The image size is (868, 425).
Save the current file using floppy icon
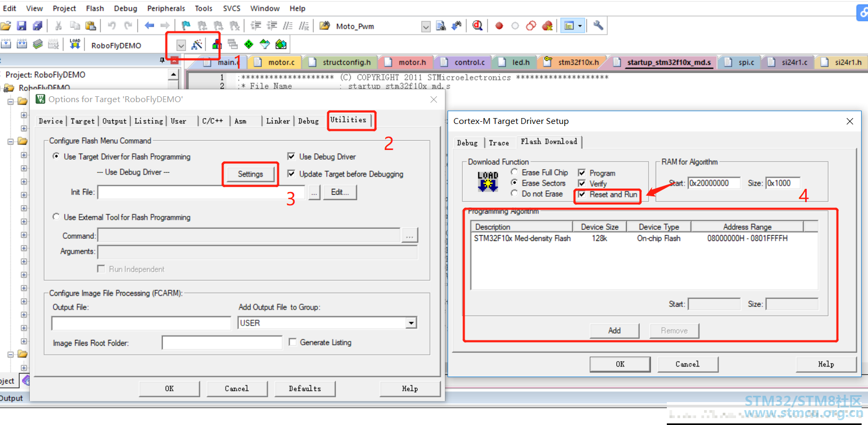[x=22, y=26]
